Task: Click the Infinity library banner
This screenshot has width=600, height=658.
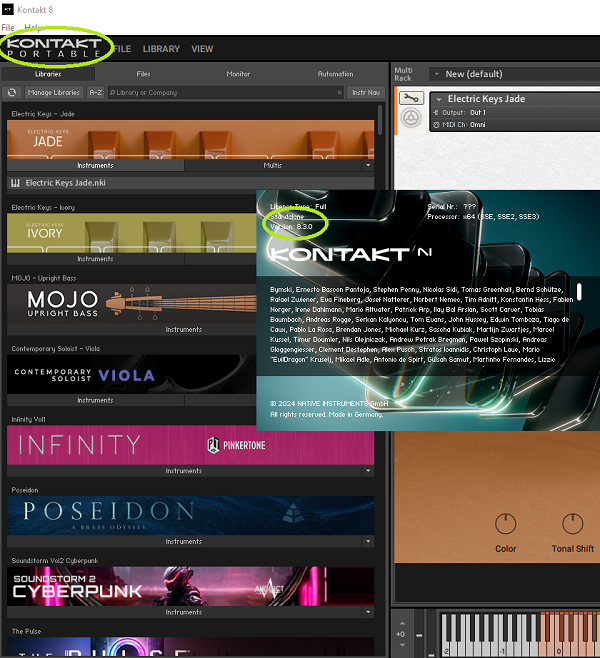Action: (x=190, y=445)
